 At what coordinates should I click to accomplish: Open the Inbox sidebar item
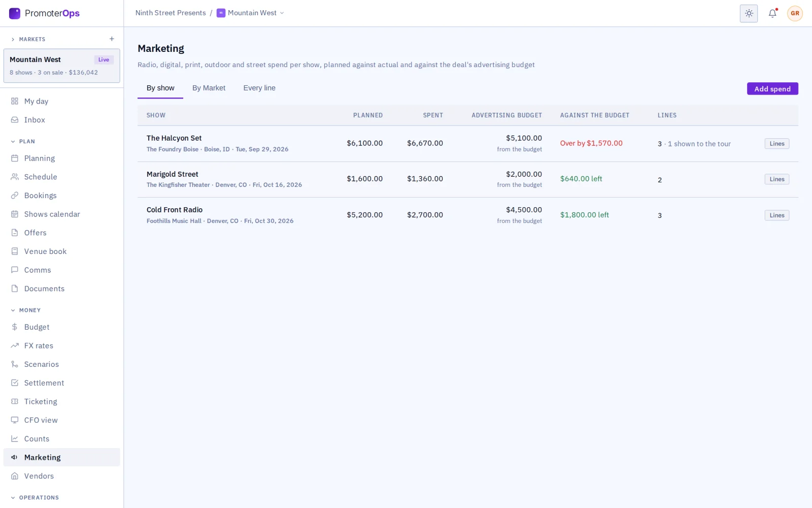tap(62, 120)
